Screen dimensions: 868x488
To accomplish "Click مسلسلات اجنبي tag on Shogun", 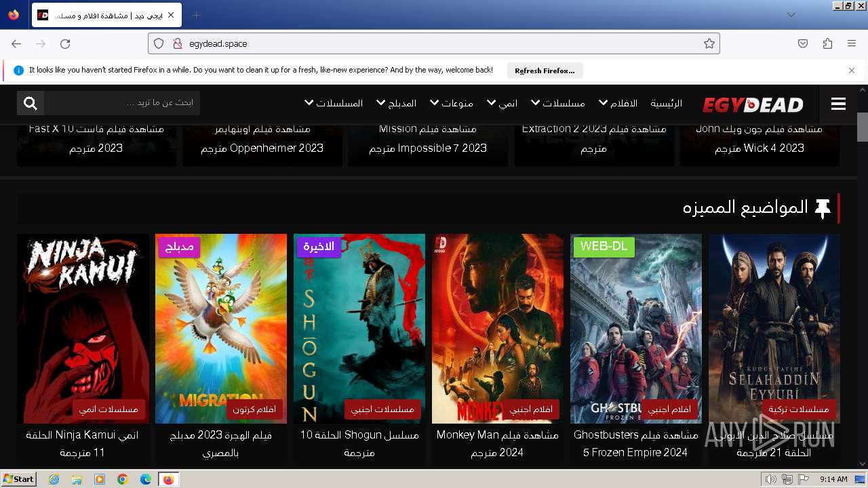I will [383, 409].
